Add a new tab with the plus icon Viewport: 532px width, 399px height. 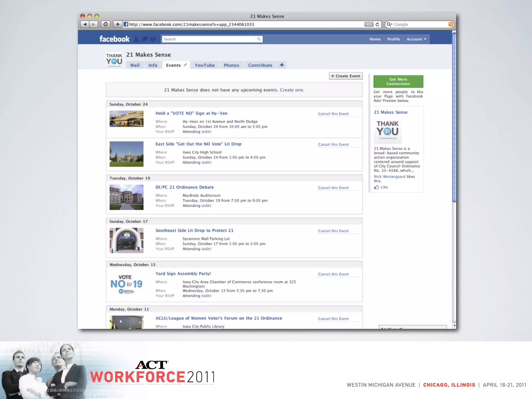[x=282, y=65]
